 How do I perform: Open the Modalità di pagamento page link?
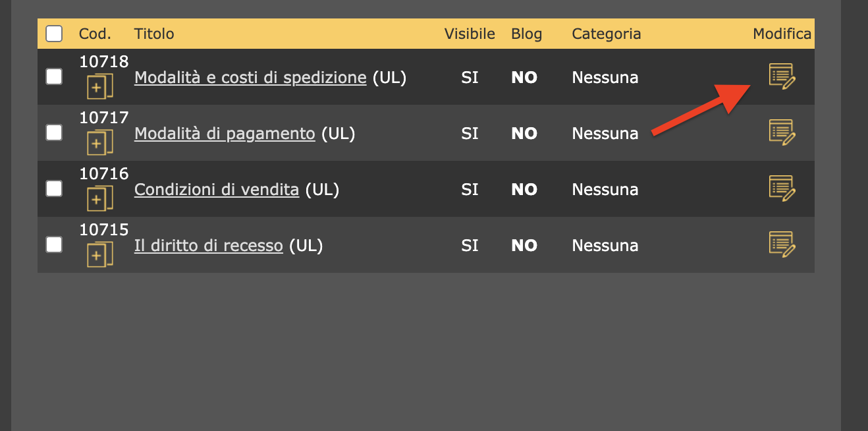click(x=225, y=133)
